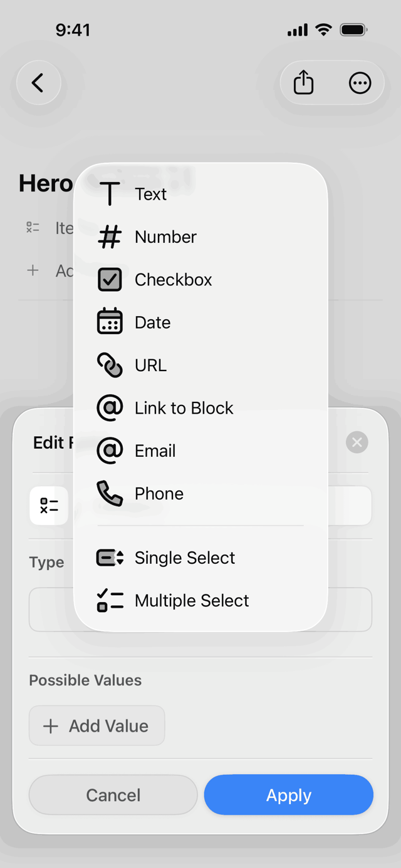Choose the Phone handset icon

click(x=110, y=494)
